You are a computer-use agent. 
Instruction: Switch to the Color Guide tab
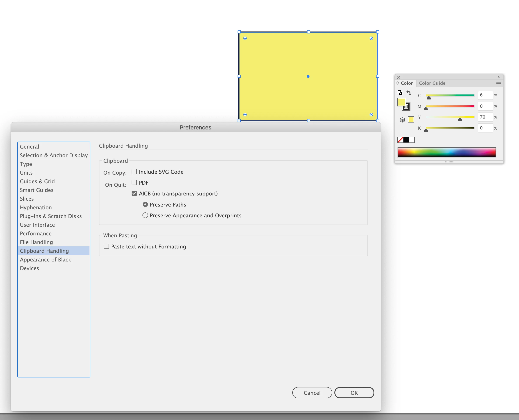(x=432, y=83)
